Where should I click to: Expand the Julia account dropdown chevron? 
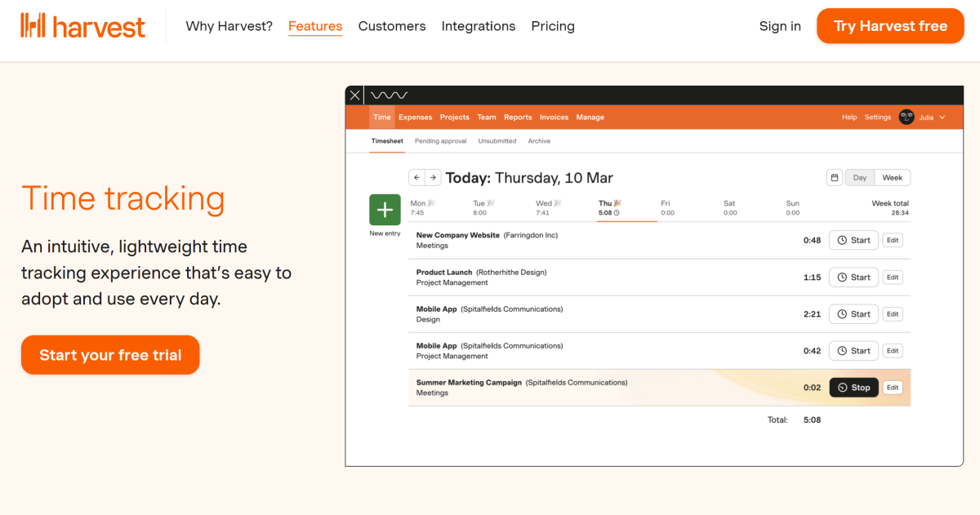(x=942, y=117)
